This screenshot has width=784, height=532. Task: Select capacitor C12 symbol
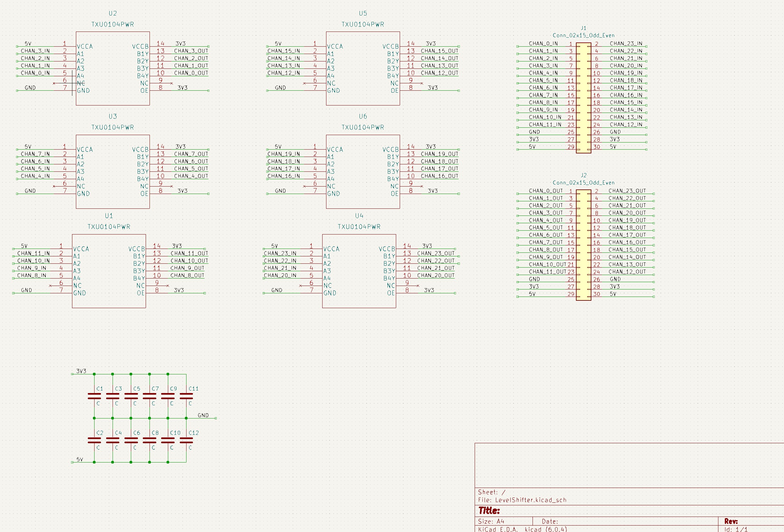(x=186, y=440)
